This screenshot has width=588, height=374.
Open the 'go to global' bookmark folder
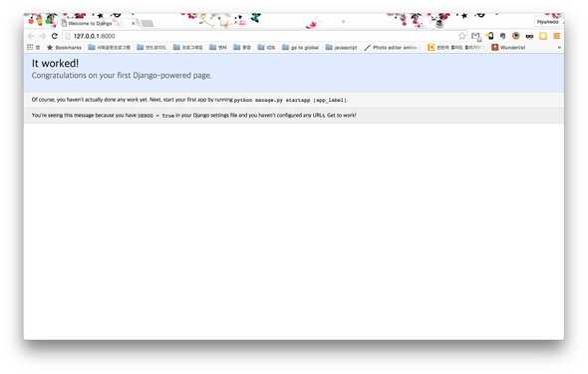(x=300, y=47)
